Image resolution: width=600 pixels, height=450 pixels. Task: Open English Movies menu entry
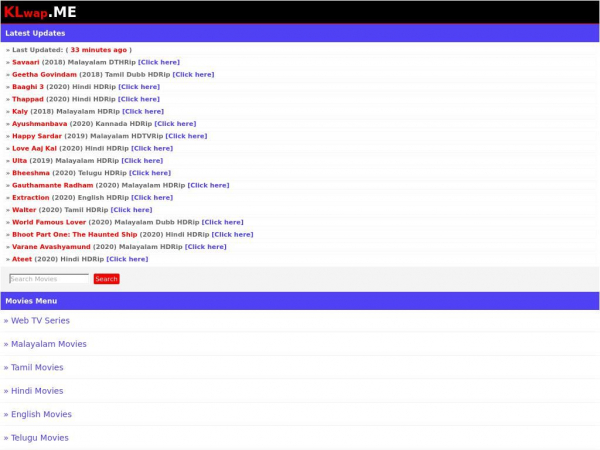coord(41,415)
